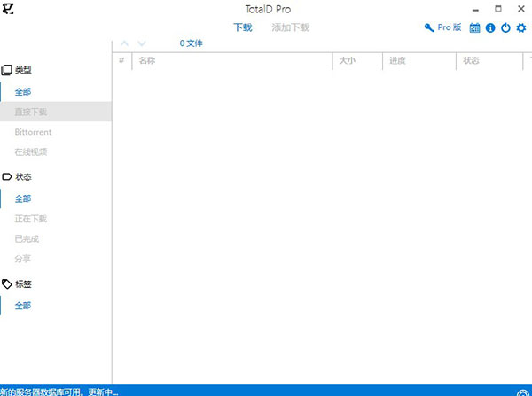
Task: Sort by # column header
Action: tap(121, 61)
